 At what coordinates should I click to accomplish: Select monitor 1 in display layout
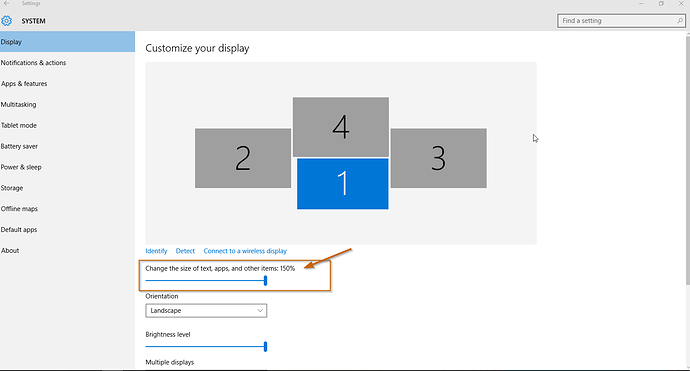(342, 184)
